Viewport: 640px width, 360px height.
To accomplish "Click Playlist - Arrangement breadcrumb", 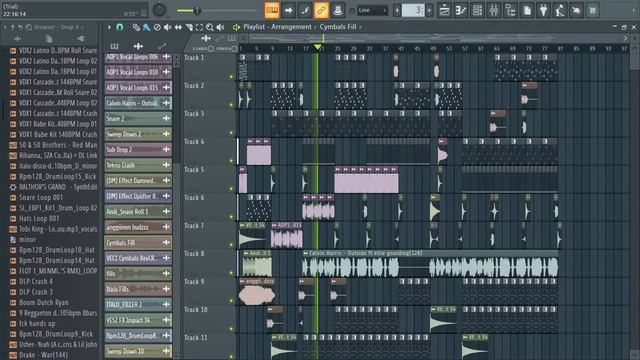I will (277, 27).
